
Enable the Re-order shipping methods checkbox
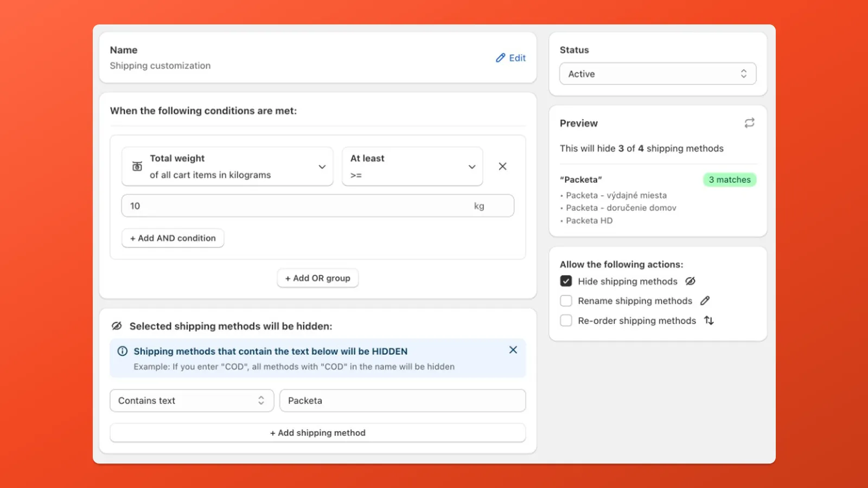pos(566,320)
